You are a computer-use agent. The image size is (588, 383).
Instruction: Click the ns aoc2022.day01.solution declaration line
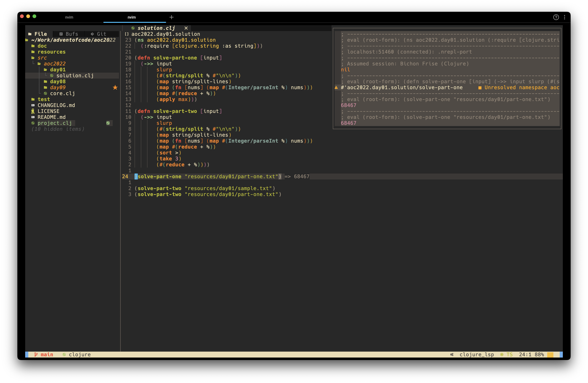point(175,40)
